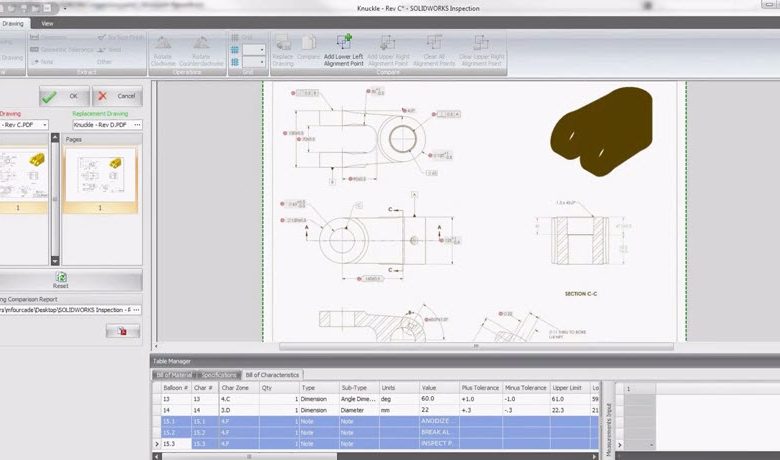Viewport: 780px width, 460px height.
Task: Click value cell 60.0 in table
Action: coord(439,399)
